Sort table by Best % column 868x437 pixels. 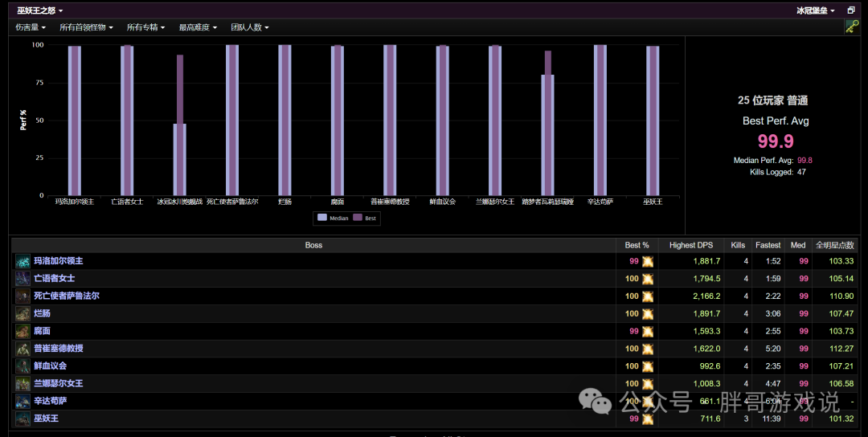pyautogui.click(x=637, y=245)
